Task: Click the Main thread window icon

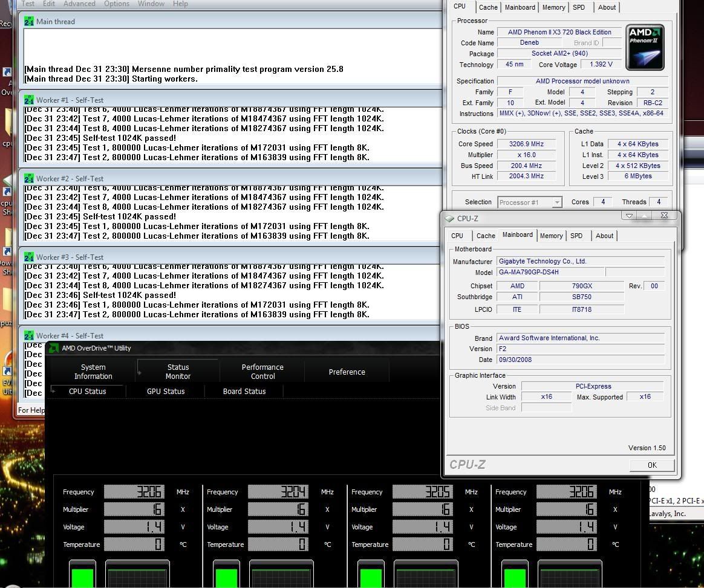Action: [x=29, y=22]
